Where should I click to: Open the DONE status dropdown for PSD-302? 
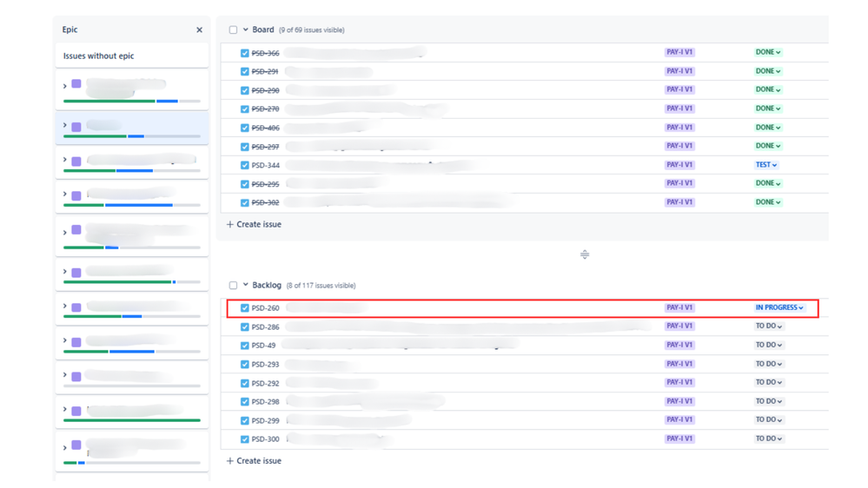click(768, 202)
